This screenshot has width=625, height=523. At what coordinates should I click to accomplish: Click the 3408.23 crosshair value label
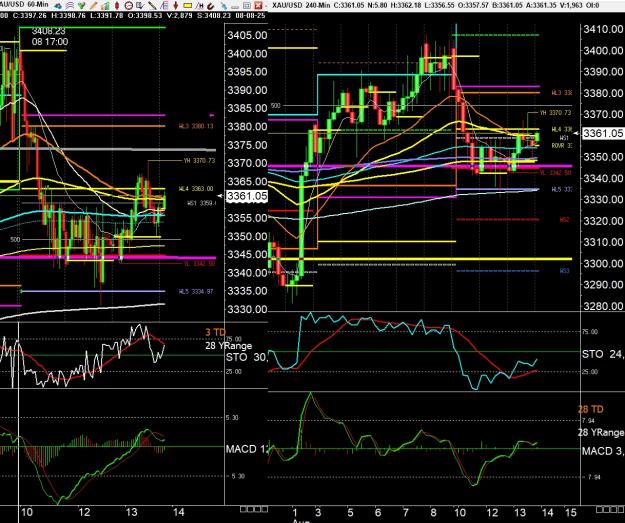click(x=48, y=31)
